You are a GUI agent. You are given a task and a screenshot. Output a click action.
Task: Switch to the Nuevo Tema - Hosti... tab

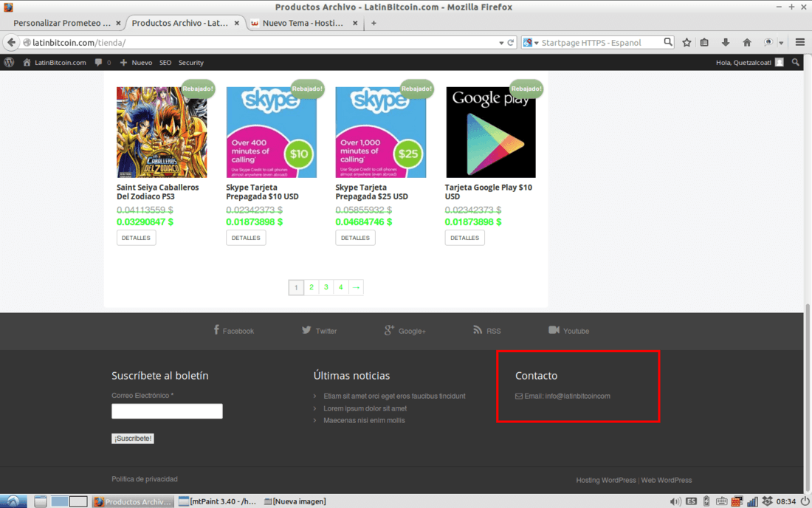point(303,23)
